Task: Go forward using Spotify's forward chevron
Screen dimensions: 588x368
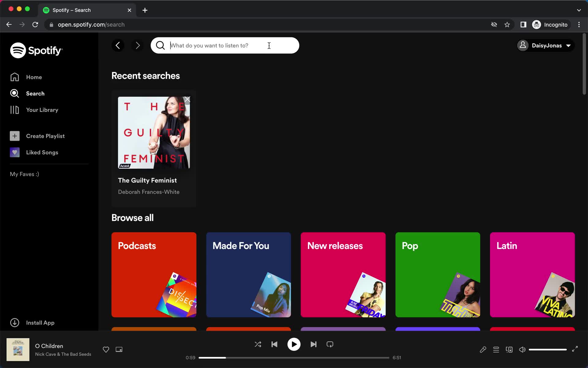Action: pyautogui.click(x=138, y=45)
